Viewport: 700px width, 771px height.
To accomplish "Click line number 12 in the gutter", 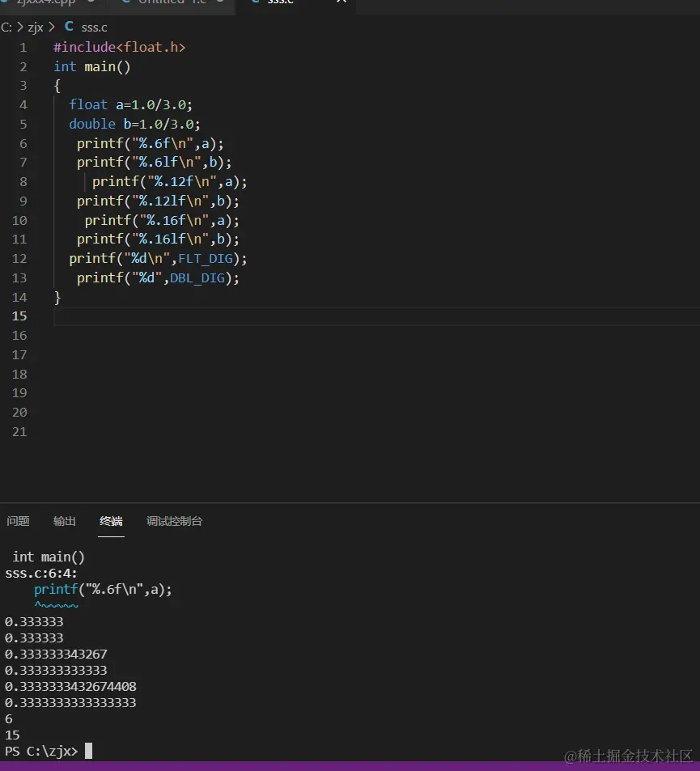I will [x=19, y=259].
